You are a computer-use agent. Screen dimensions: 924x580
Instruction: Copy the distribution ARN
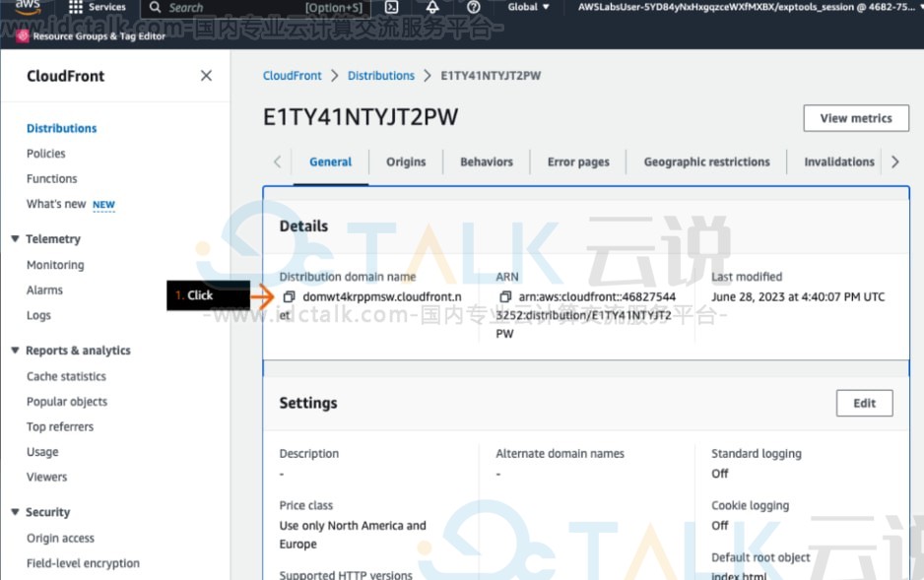click(x=505, y=296)
